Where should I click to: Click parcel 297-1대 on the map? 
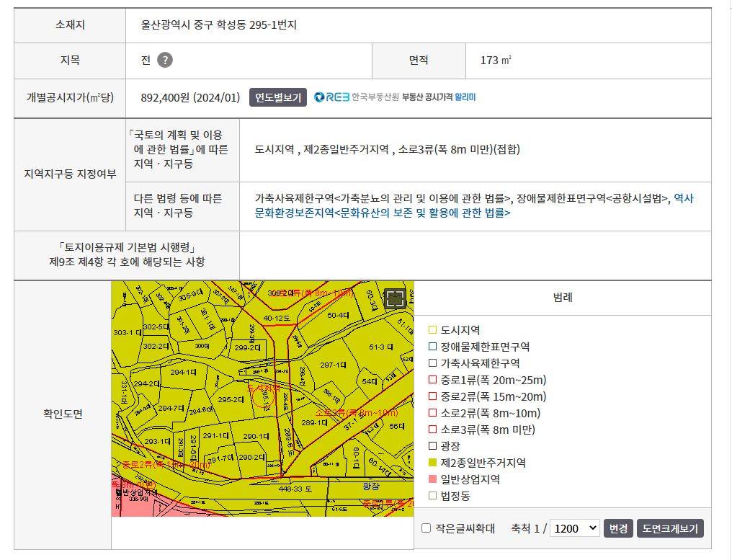tap(333, 365)
